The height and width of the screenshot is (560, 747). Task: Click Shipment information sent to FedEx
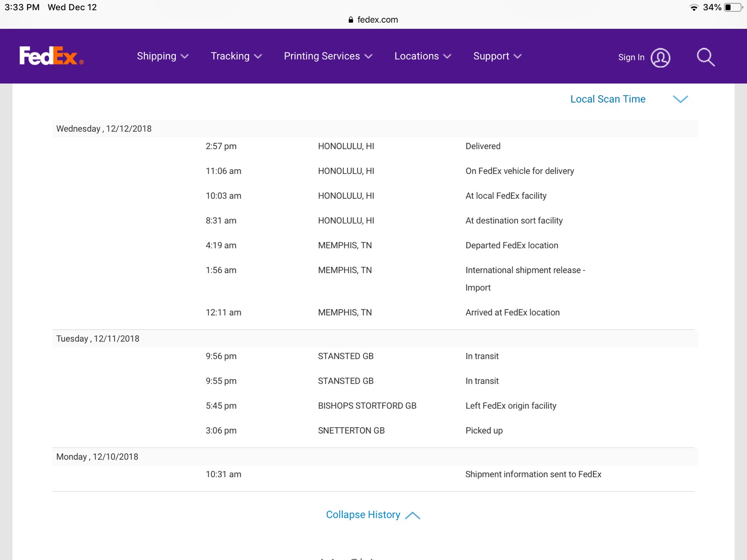(533, 474)
